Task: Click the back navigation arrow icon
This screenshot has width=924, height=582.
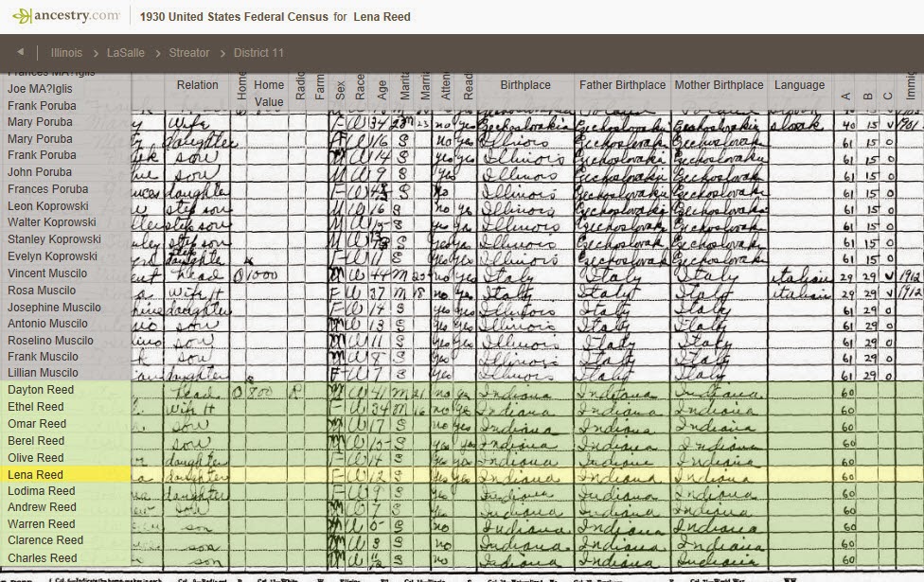Action: tap(21, 53)
